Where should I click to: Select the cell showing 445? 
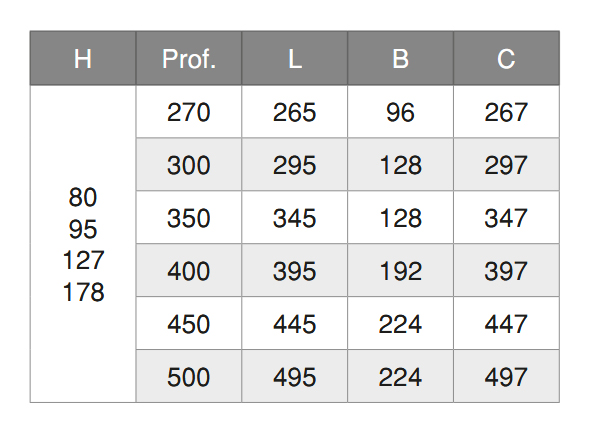295,324
